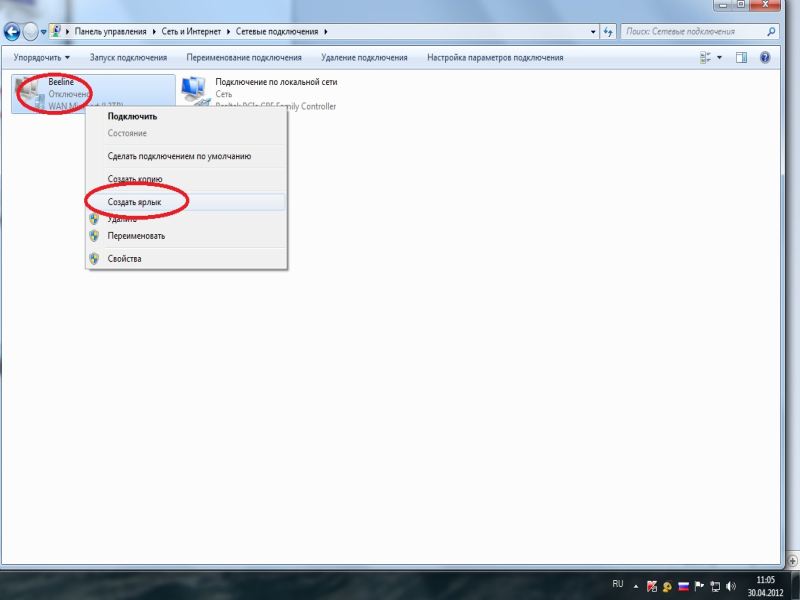Open Свойства from the context menu

(125, 259)
